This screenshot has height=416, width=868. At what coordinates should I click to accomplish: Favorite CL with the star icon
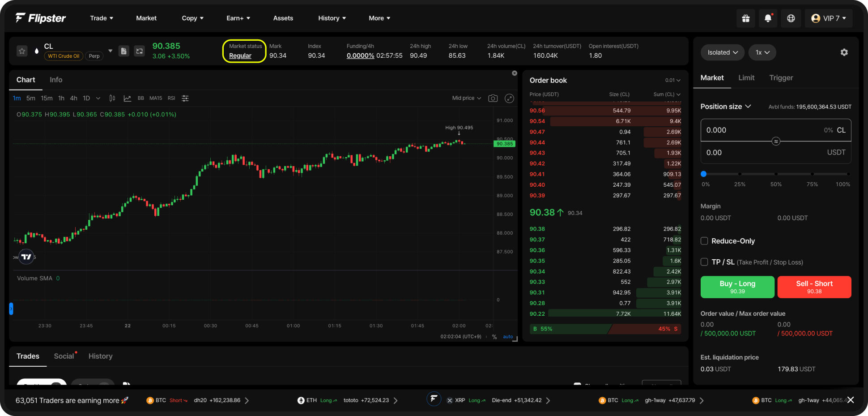pos(22,51)
